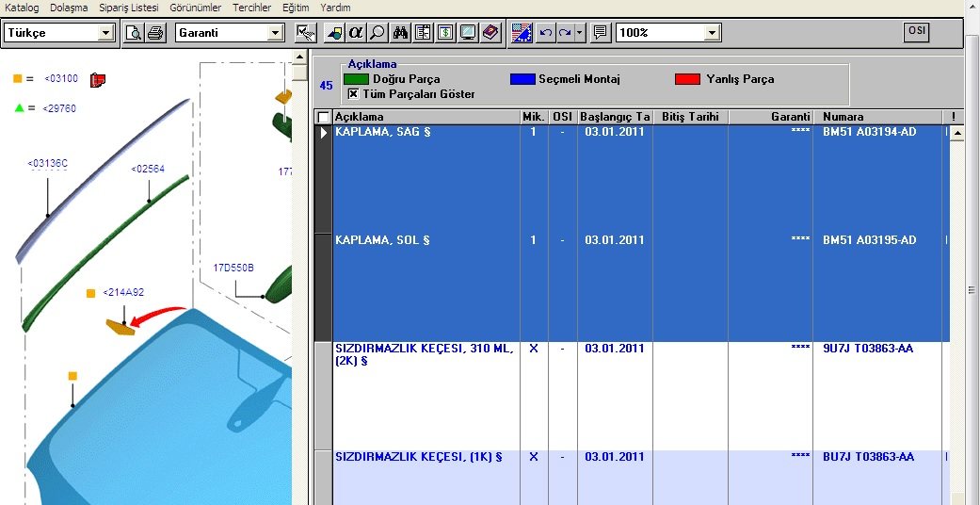Click the alpha symbol toolbar icon
The height and width of the screenshot is (505, 980).
coord(356,33)
